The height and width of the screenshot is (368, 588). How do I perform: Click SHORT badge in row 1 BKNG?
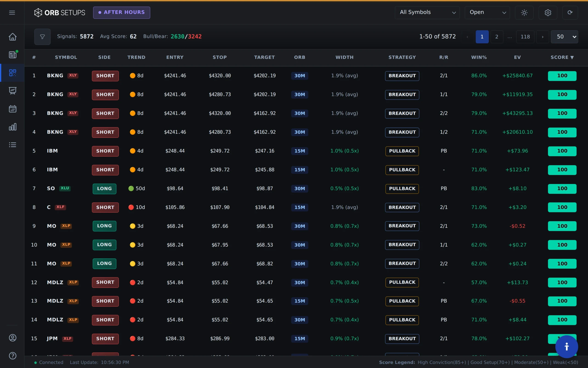pos(105,76)
